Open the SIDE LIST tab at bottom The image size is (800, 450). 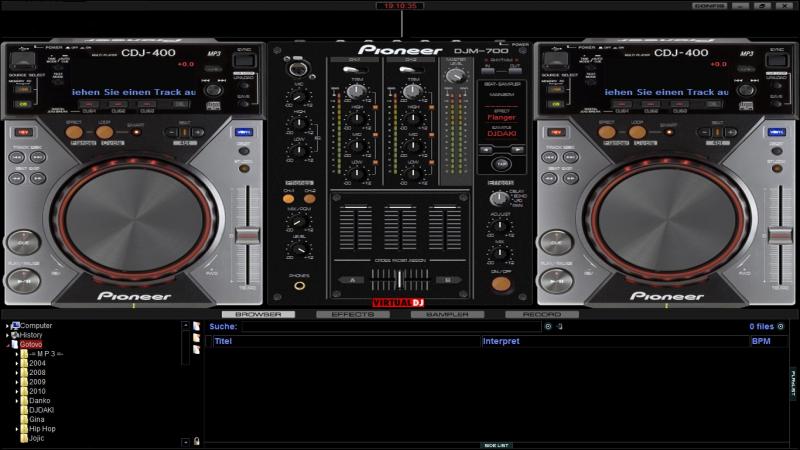pyautogui.click(x=496, y=446)
